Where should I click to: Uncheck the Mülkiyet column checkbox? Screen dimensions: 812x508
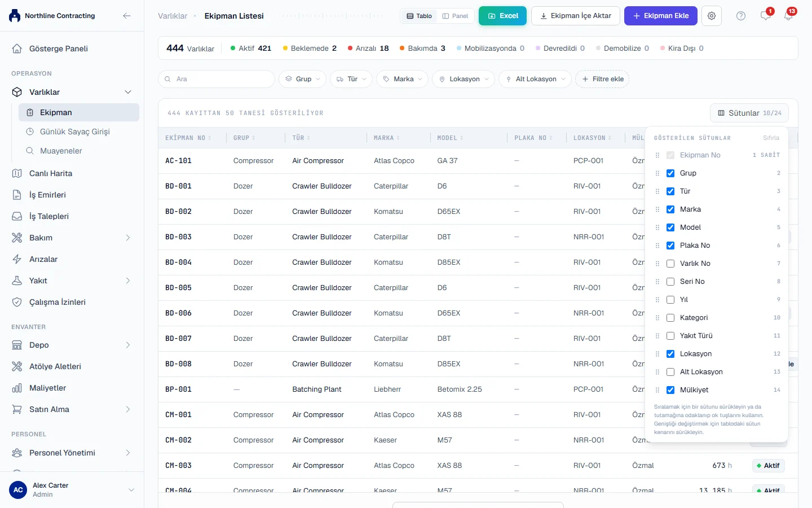[670, 390]
